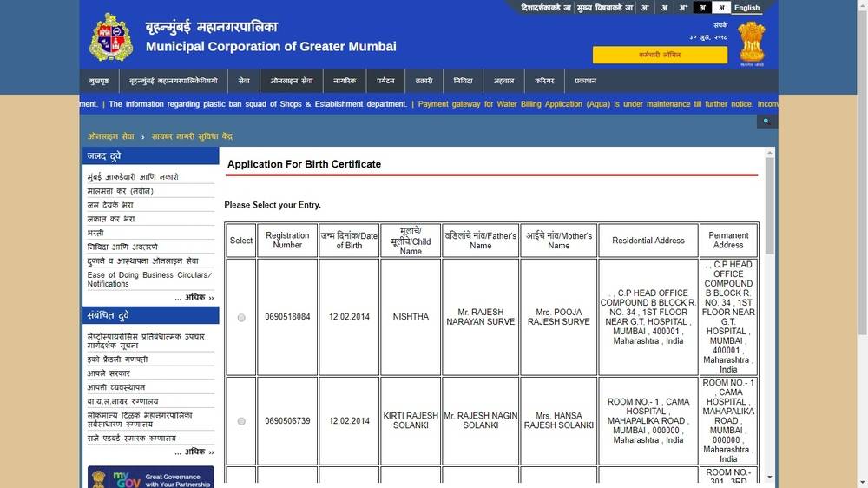The height and width of the screenshot is (488, 868).
Task: Open बृहन्मुंबई महानगरपालिकेविषयी menu
Action: click(x=174, y=81)
